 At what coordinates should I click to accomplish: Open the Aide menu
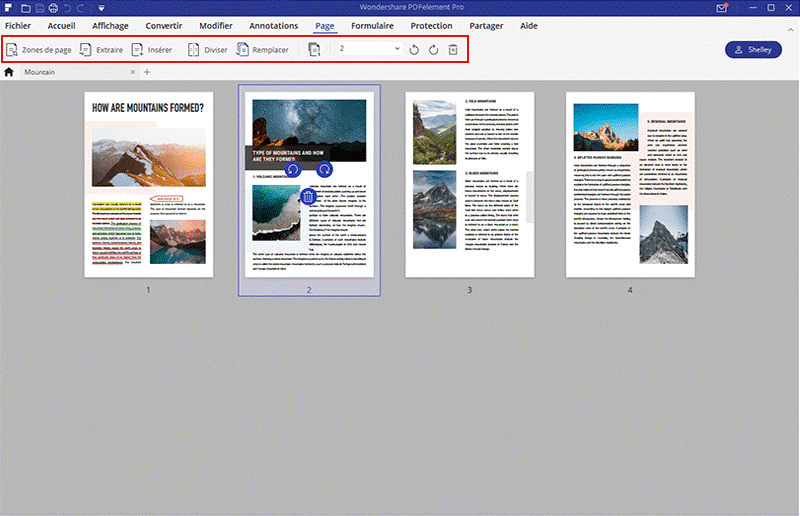click(x=529, y=26)
